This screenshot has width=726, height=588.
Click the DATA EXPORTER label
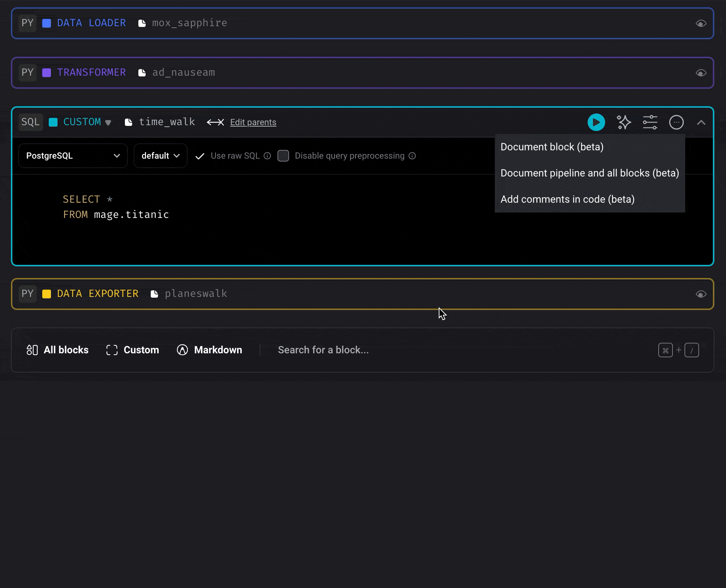pos(98,294)
